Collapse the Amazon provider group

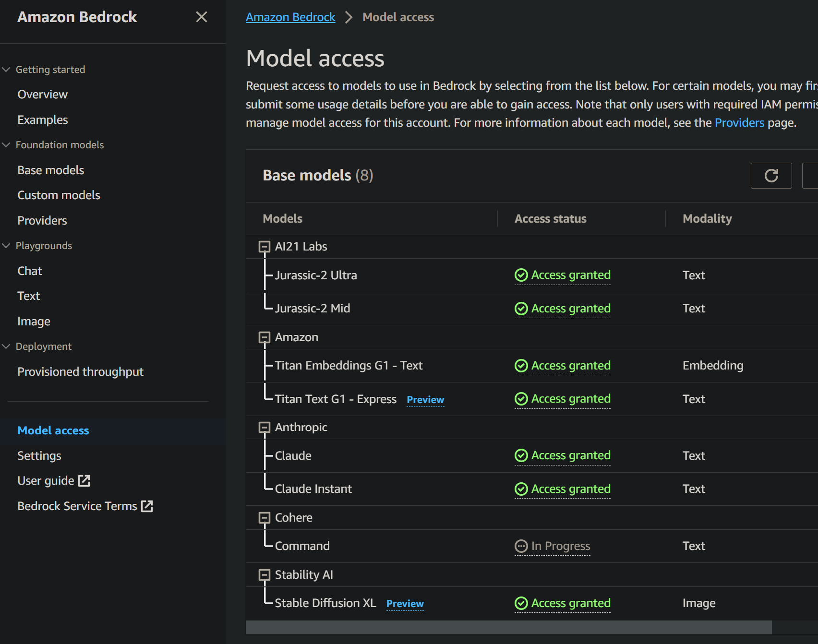(x=264, y=337)
